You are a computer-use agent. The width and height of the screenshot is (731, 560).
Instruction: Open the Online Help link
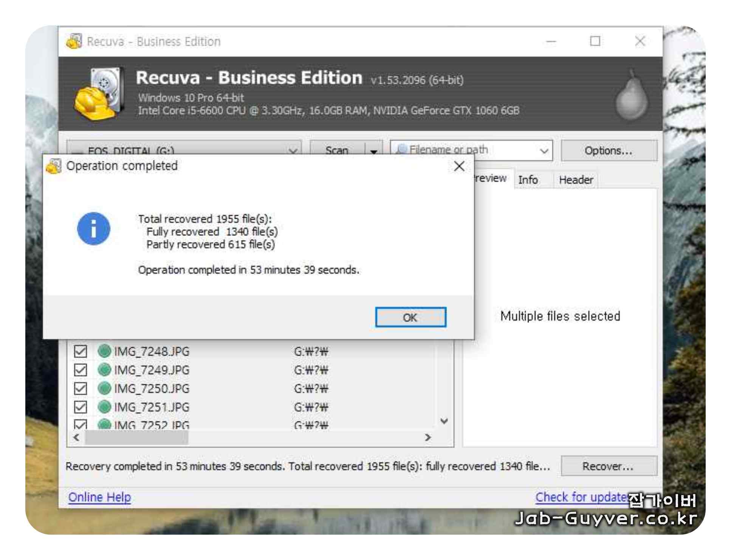tap(100, 497)
